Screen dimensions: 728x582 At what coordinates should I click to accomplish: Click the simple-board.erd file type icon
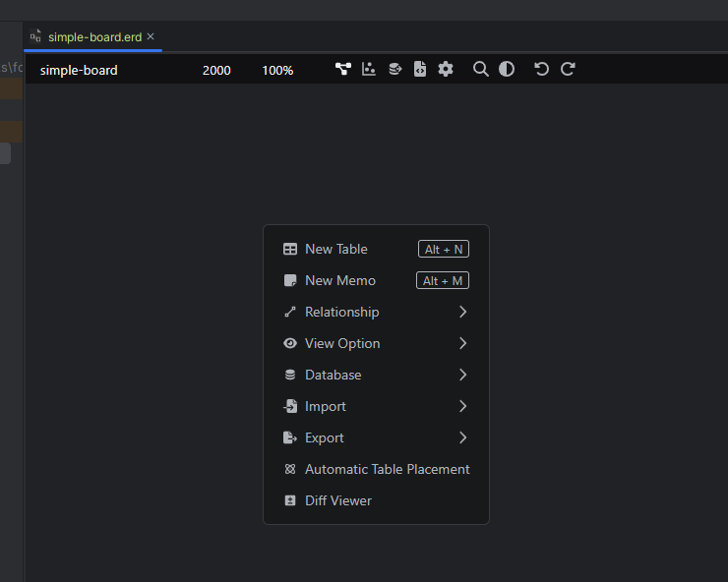tap(35, 35)
